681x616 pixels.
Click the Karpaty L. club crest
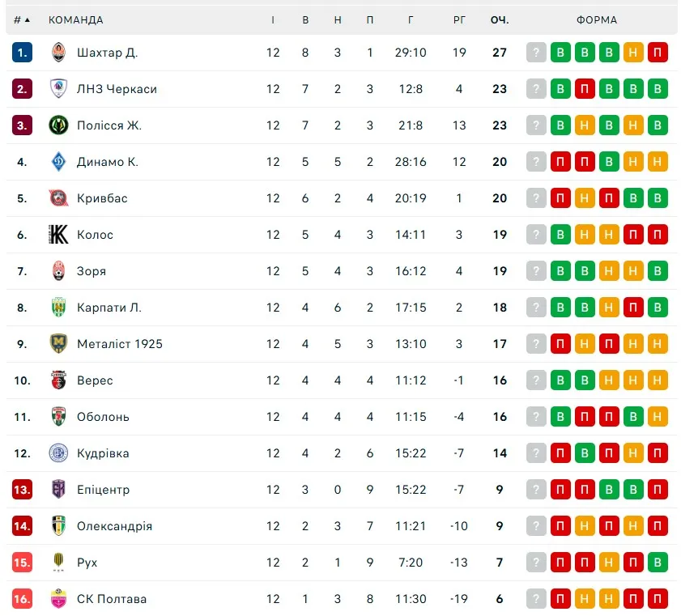57,308
